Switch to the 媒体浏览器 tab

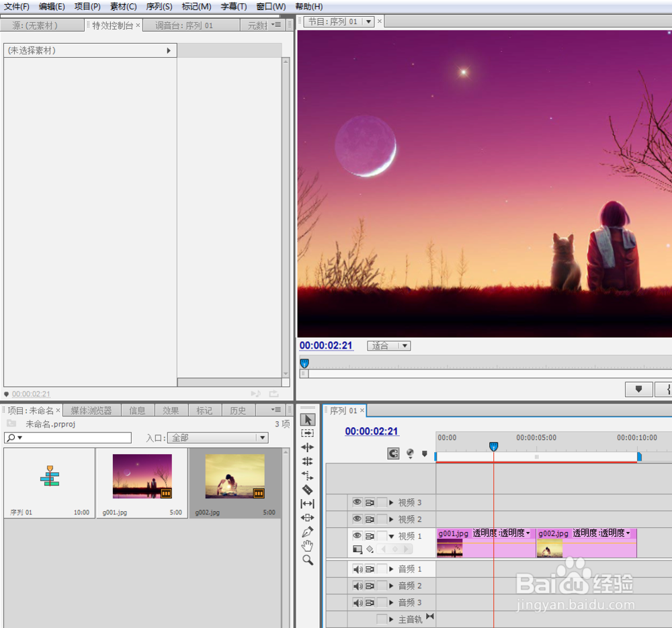[x=91, y=410]
